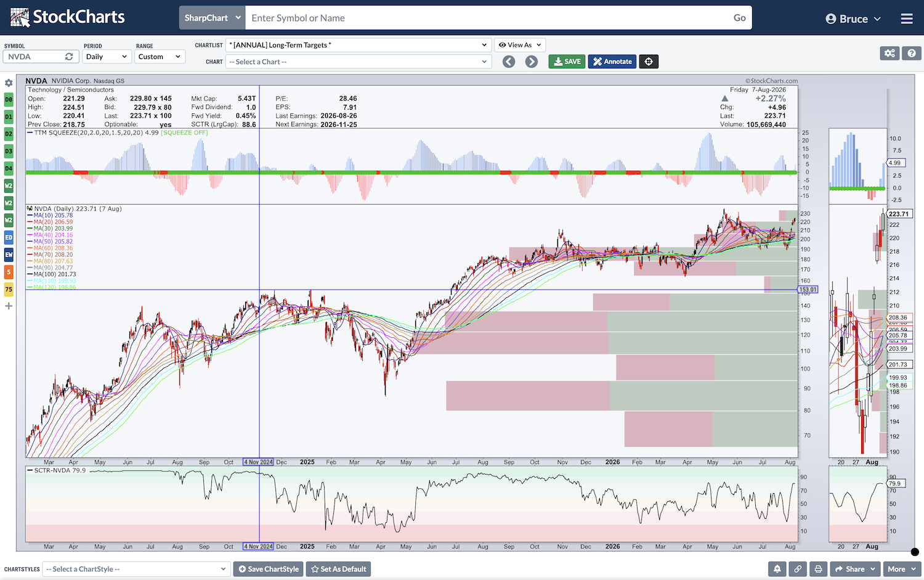This screenshot has width=924, height=580.
Task: Open the View As dropdown
Action: (520, 45)
